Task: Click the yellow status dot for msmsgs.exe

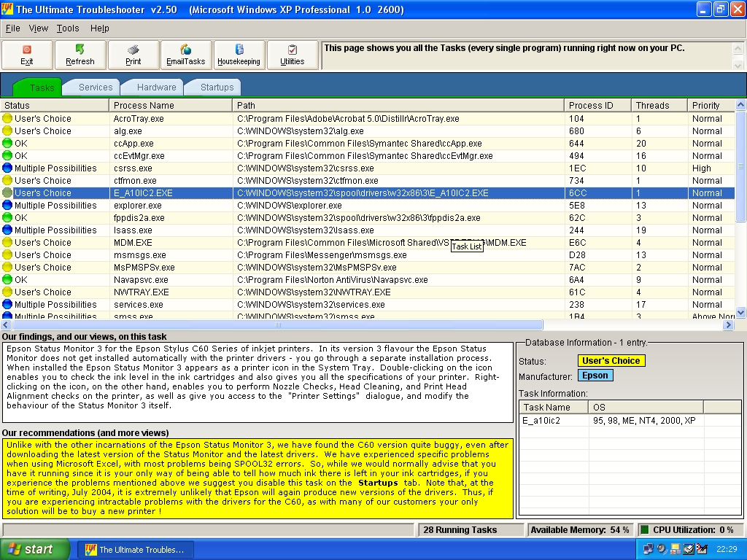Action: coord(7,254)
